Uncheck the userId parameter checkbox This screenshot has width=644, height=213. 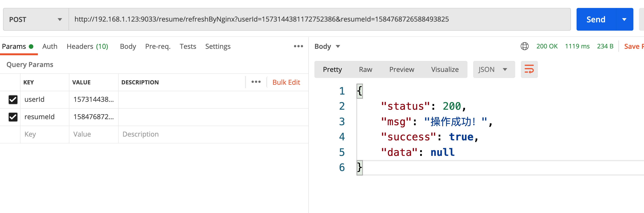pyautogui.click(x=13, y=99)
